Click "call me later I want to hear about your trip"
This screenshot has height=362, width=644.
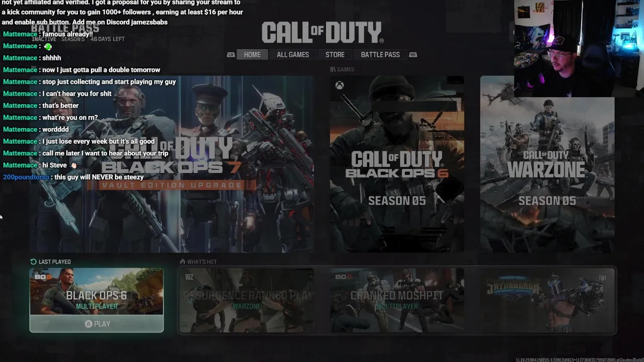[105, 153]
